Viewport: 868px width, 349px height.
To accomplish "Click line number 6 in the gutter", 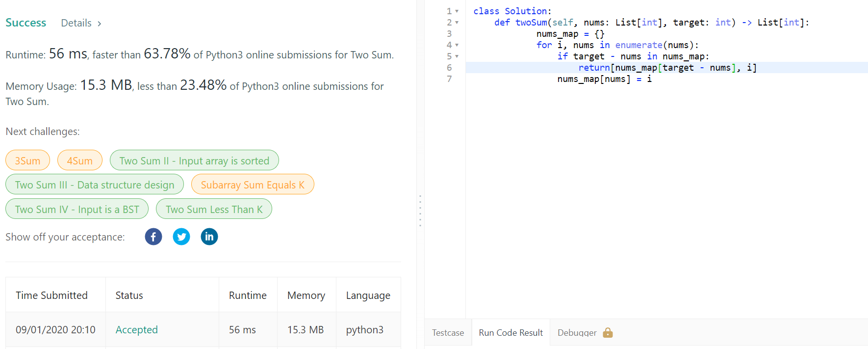I will click(x=449, y=68).
